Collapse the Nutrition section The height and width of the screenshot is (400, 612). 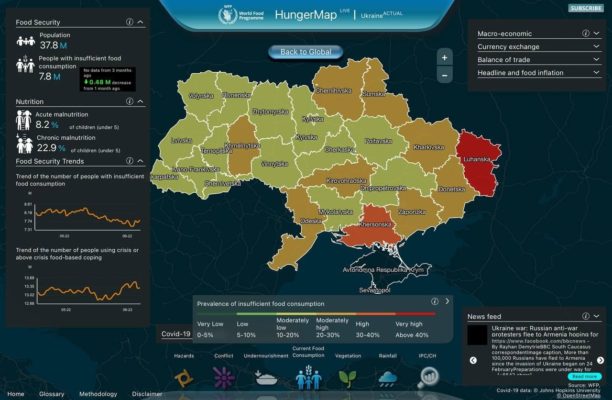(140, 101)
